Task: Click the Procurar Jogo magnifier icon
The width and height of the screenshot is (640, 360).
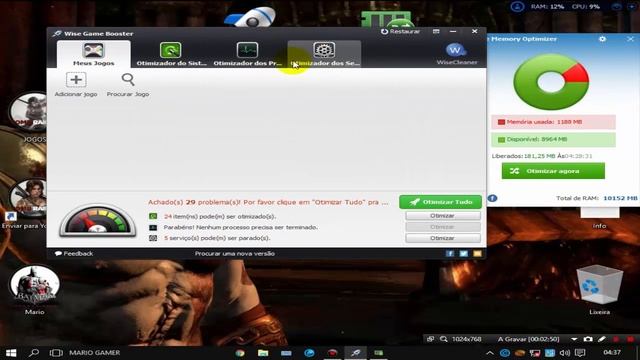Action: 128,80
